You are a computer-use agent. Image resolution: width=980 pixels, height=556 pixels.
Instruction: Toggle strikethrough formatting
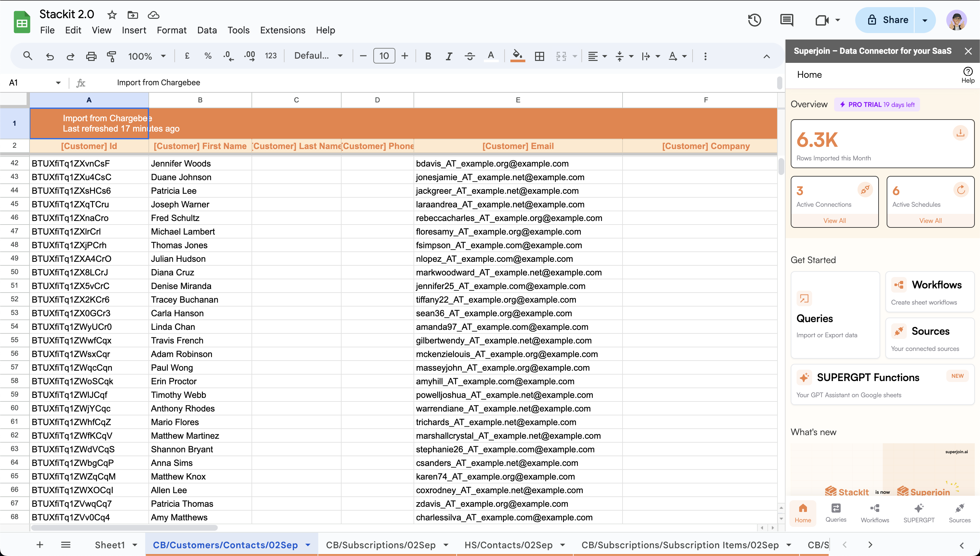tap(470, 56)
